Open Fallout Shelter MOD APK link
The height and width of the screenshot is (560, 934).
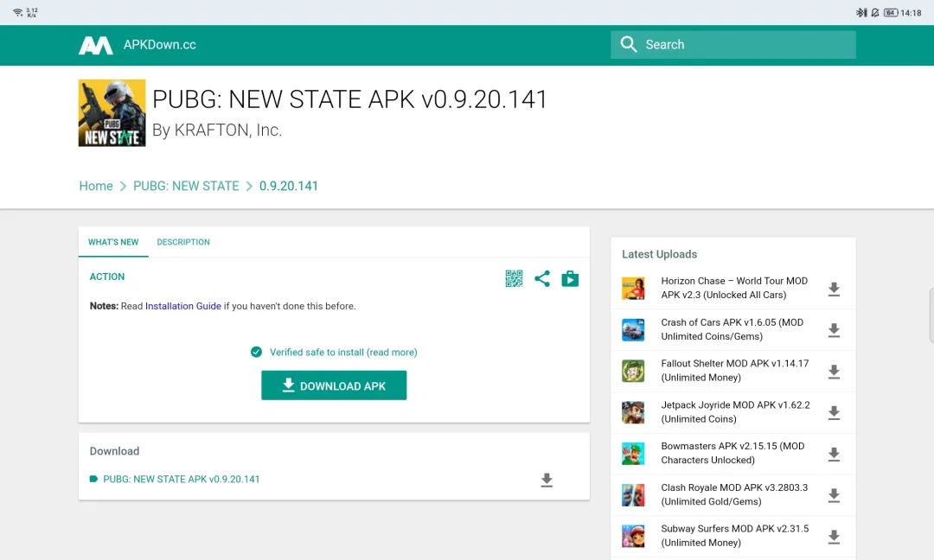pyautogui.click(x=735, y=370)
